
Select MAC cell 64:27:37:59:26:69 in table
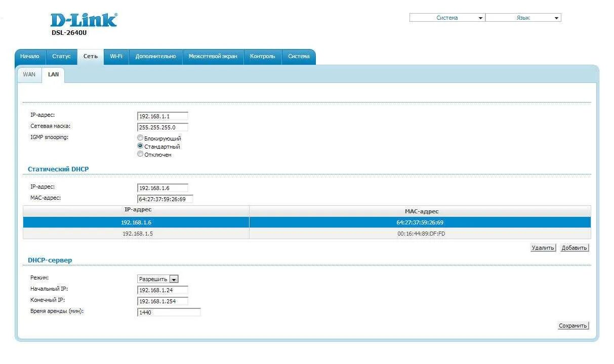coord(420,222)
